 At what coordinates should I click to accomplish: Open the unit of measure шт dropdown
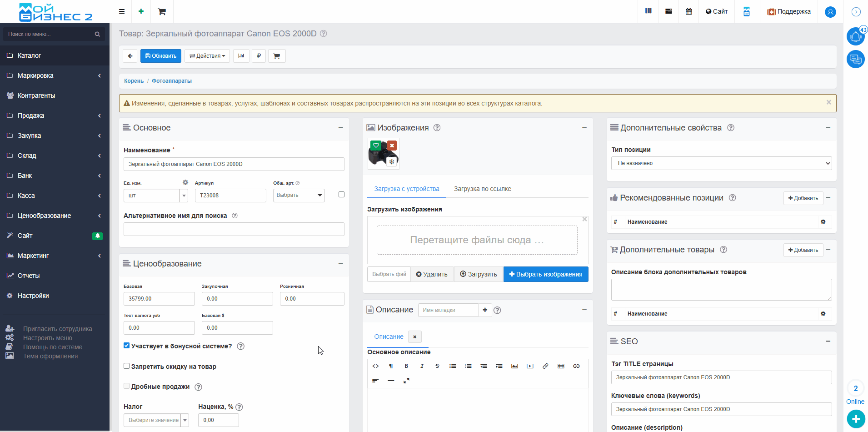click(184, 196)
